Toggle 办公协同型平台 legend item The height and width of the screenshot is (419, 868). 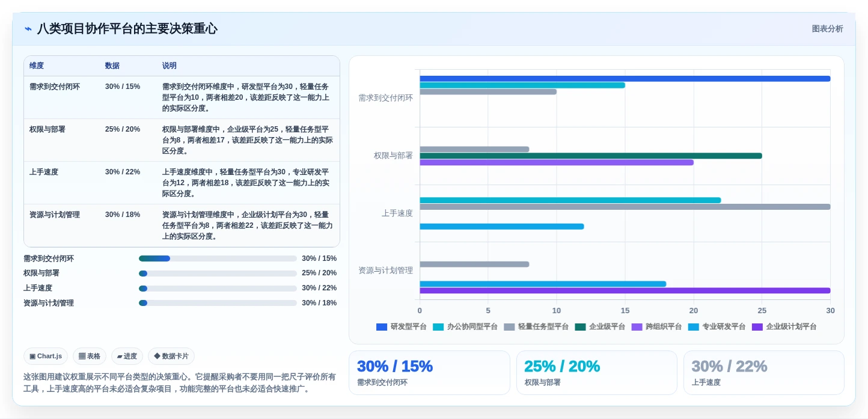click(465, 327)
